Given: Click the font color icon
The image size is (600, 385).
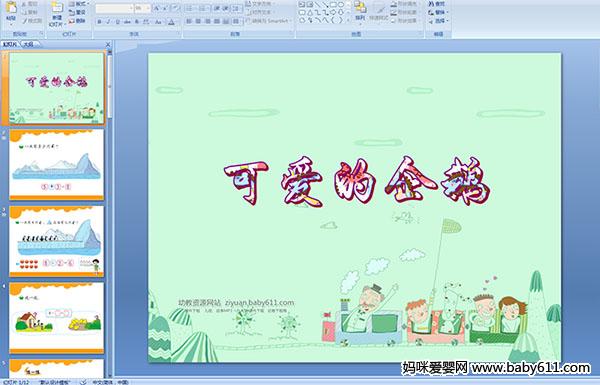Looking at the screenshot, I should click(x=171, y=22).
